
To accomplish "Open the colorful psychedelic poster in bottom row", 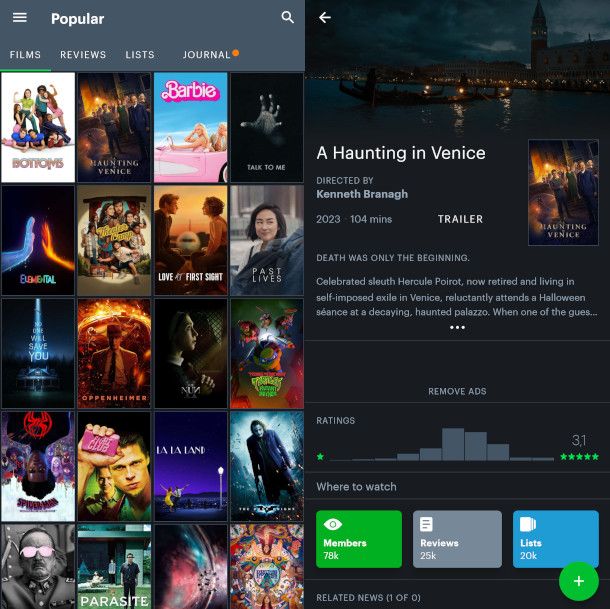I will (x=267, y=567).
